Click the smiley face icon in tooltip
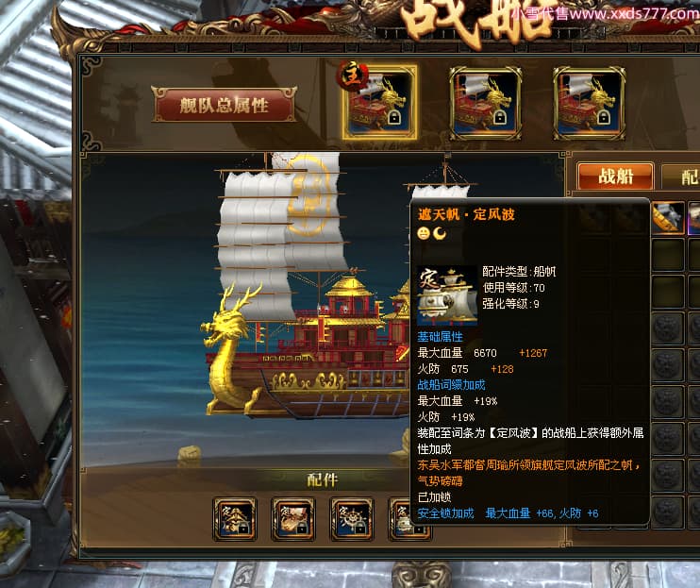This screenshot has height=588, width=700. click(424, 233)
